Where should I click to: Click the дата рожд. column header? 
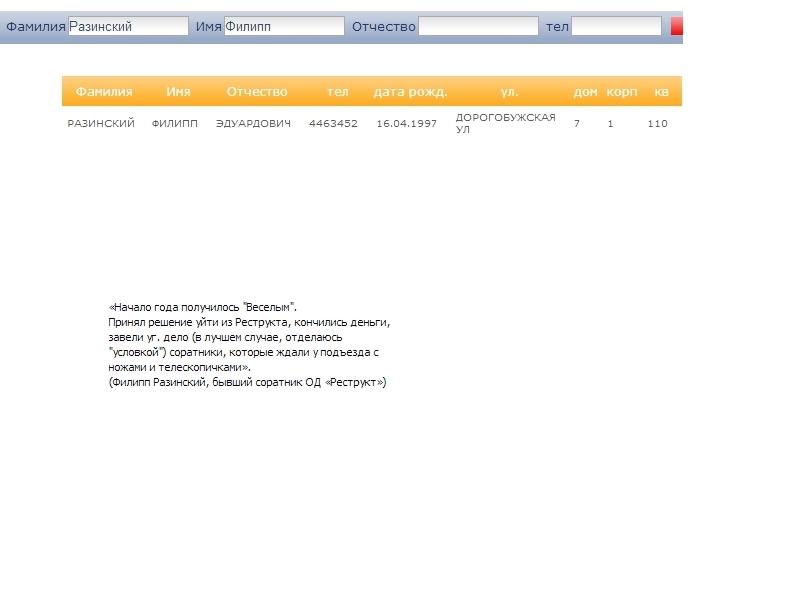(410, 92)
